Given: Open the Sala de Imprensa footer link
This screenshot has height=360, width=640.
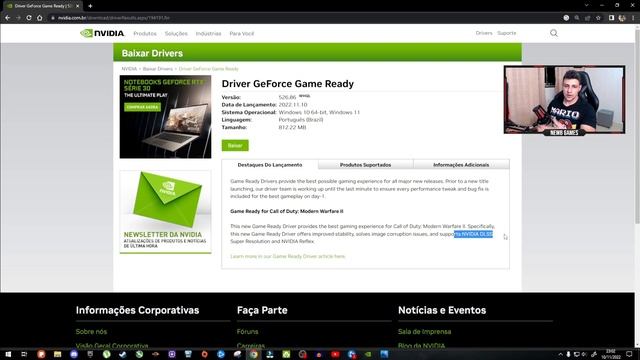Looking at the screenshot, I should [x=424, y=332].
